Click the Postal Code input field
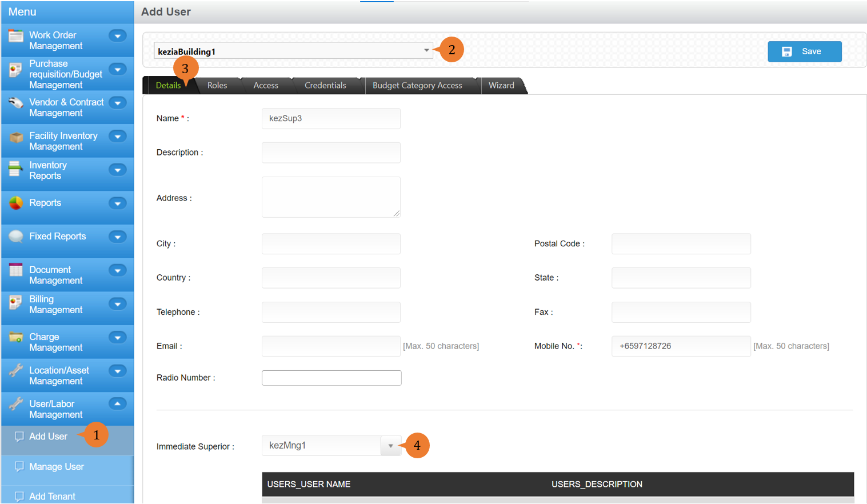Screen dimensions: 867x504 click(681, 243)
